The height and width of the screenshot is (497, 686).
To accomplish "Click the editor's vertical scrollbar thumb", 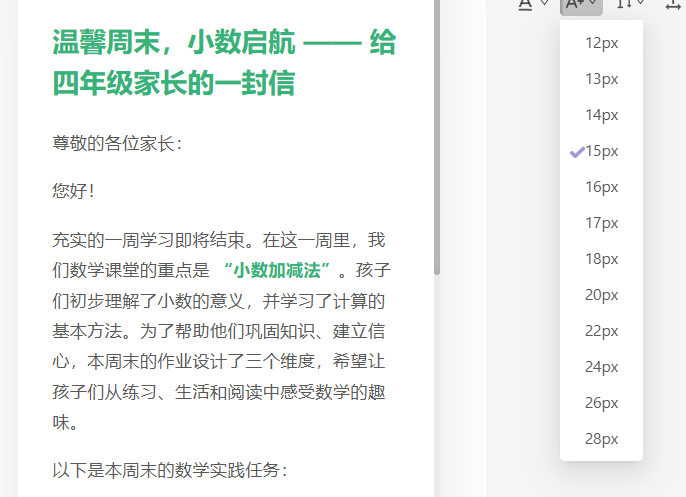I will [437, 137].
